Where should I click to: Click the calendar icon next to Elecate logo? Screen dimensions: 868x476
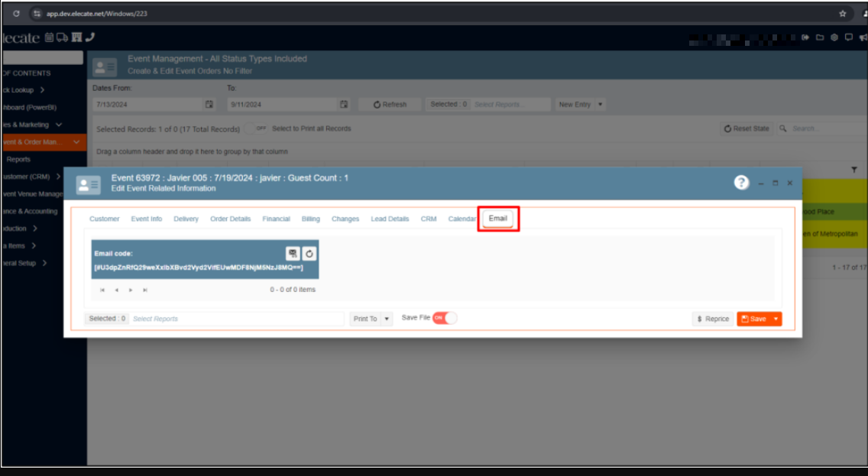[50, 37]
